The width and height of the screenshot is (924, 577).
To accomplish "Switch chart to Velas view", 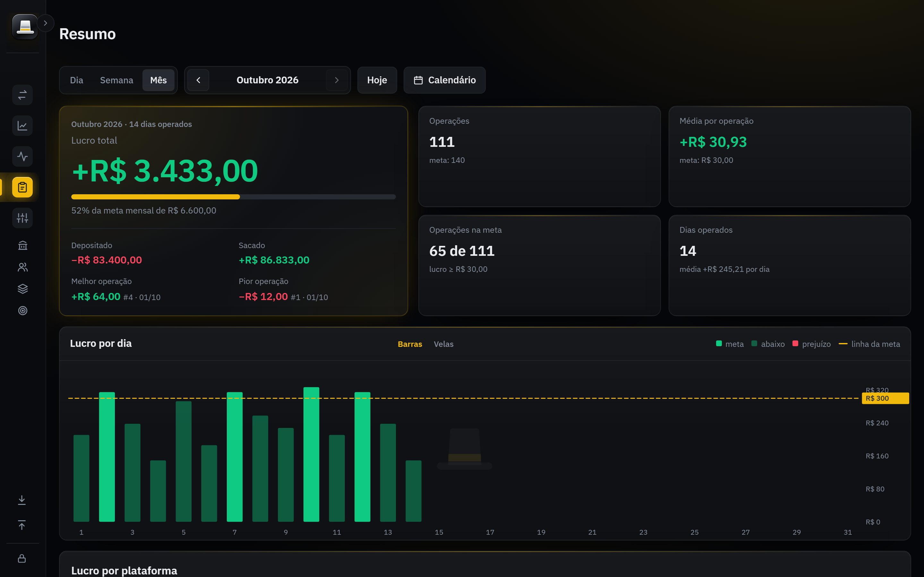I will [444, 344].
